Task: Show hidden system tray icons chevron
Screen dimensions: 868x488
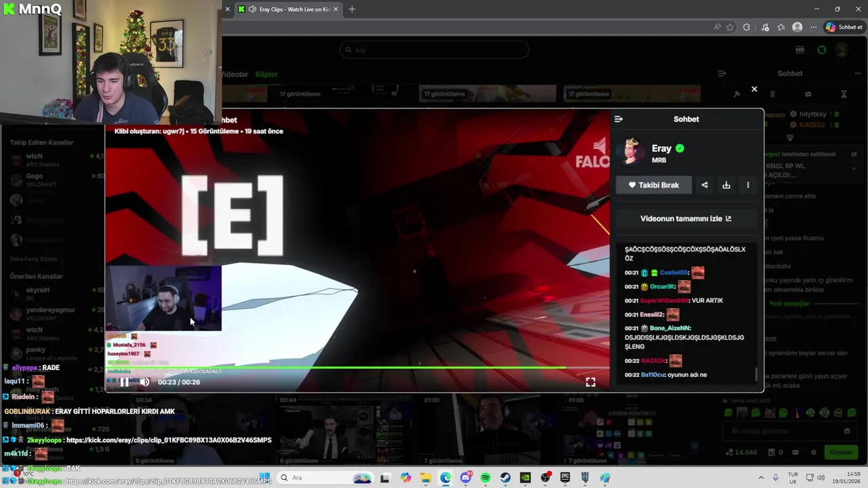Action: 760,478
